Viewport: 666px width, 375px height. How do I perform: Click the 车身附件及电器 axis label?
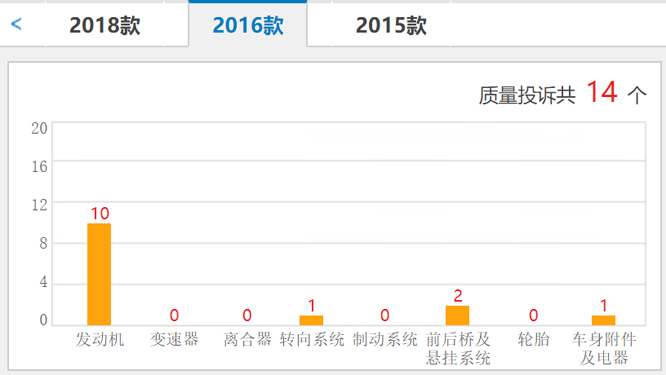604,348
